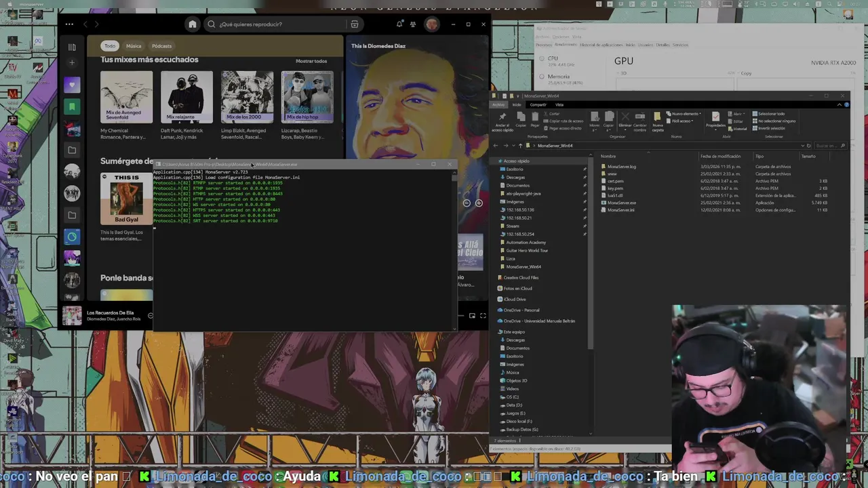Open Vista ribbon tab in Explorer
This screenshot has height=488, width=868.
pyautogui.click(x=559, y=104)
